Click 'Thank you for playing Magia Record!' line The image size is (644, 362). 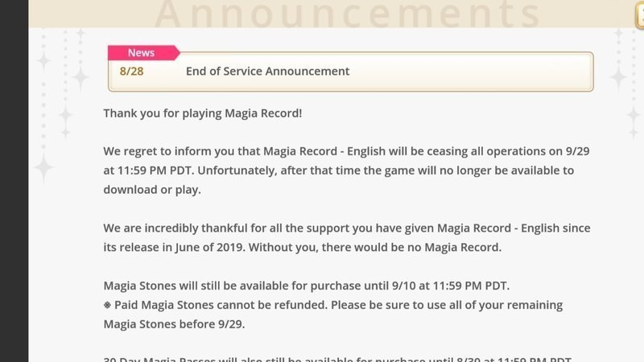tap(203, 113)
